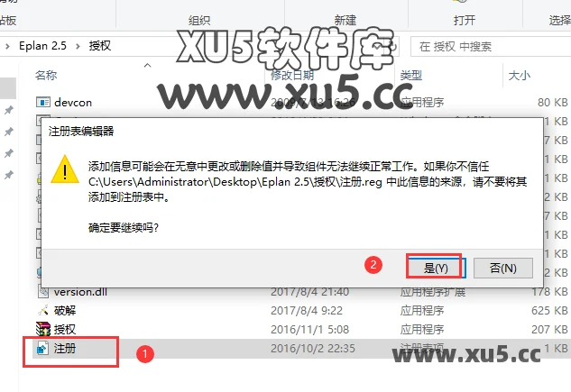Viewport: 571px width, 392px height.
Task: Select the devcon application icon
Action: (x=43, y=102)
